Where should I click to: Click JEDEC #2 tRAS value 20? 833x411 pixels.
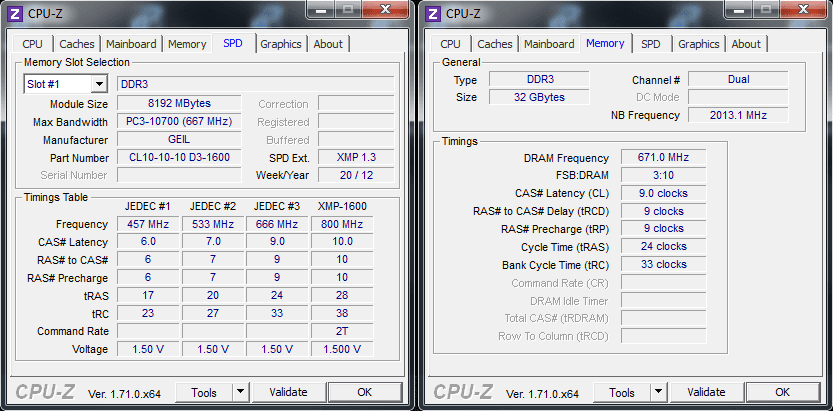tap(213, 295)
